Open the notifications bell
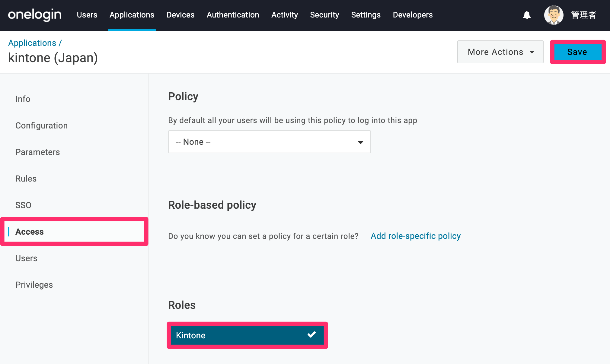This screenshot has height=364, width=610. (527, 15)
